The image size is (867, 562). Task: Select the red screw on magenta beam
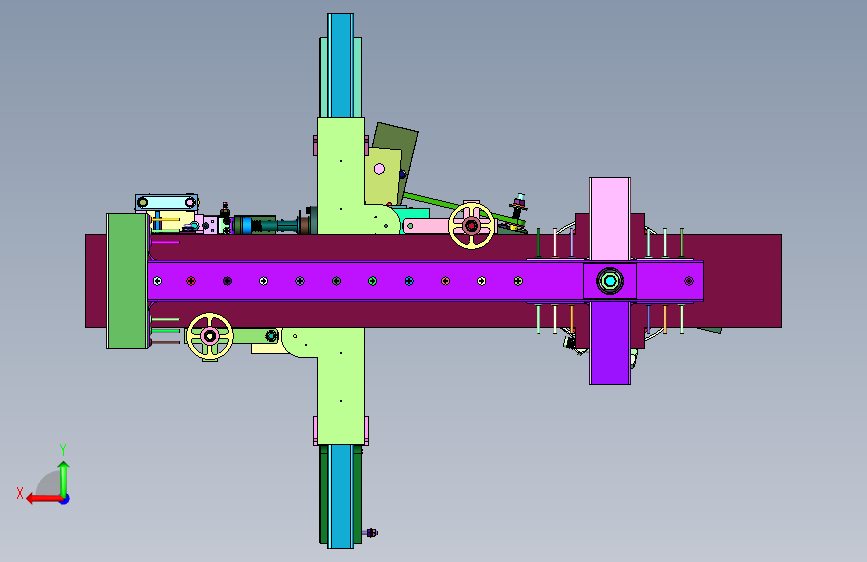tap(191, 281)
